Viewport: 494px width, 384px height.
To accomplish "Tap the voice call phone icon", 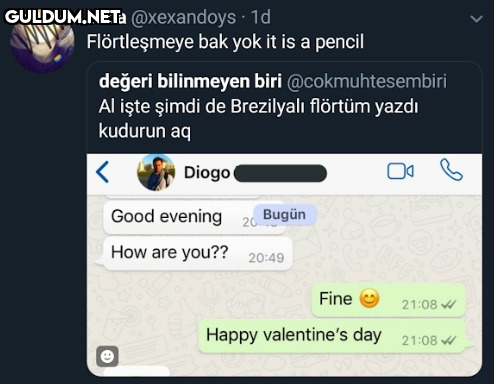I will 451,170.
